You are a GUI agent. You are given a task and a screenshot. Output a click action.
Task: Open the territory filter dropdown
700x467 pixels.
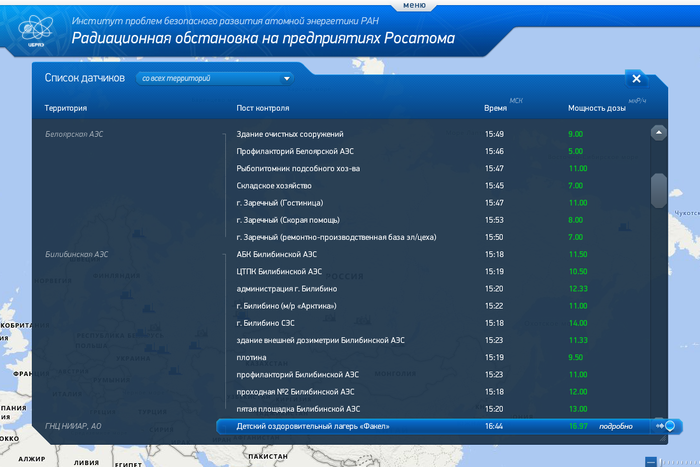point(215,78)
